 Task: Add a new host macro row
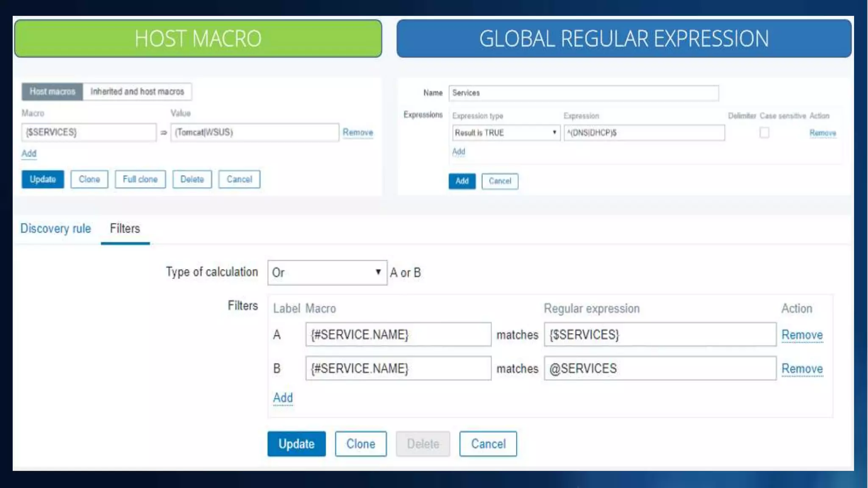point(29,153)
